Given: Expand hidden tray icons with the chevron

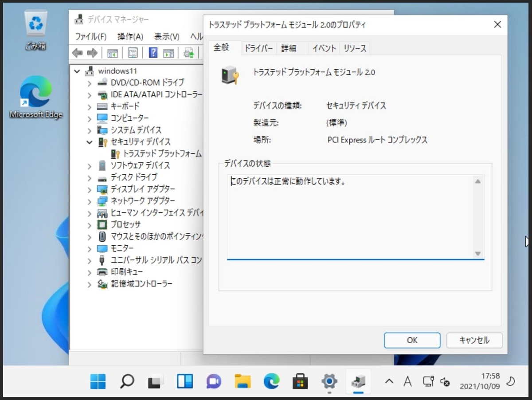Looking at the screenshot, I should [389, 381].
